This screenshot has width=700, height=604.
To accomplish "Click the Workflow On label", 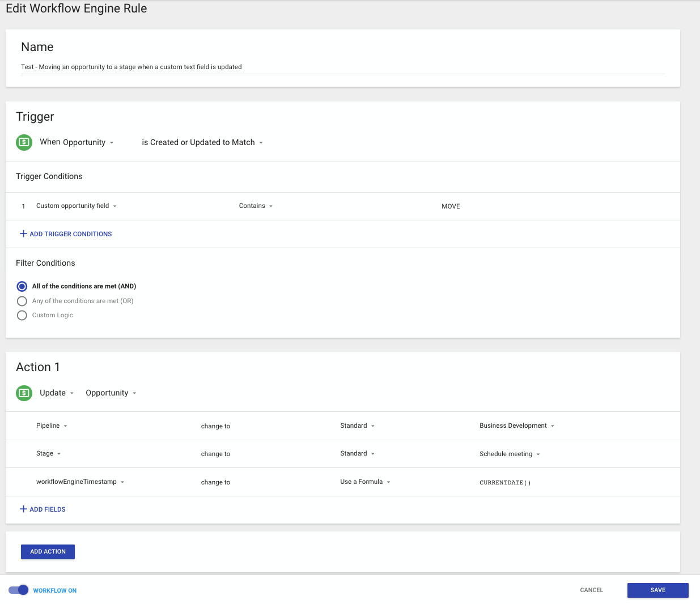I will click(x=54, y=590).
